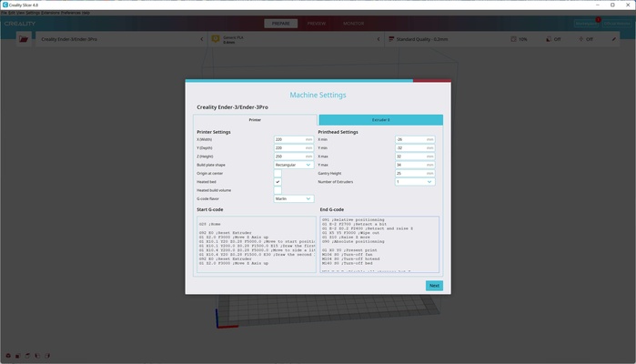Viewport: 636px width, 364px height.
Task: Click the X max input field
Action: (415, 157)
